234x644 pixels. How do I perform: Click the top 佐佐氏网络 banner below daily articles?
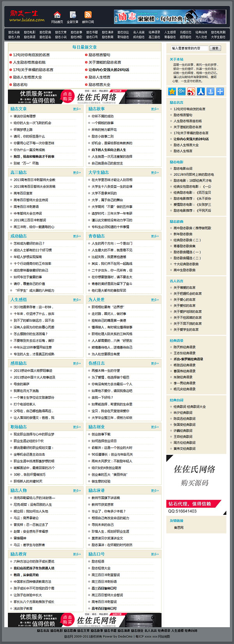point(85,96)
